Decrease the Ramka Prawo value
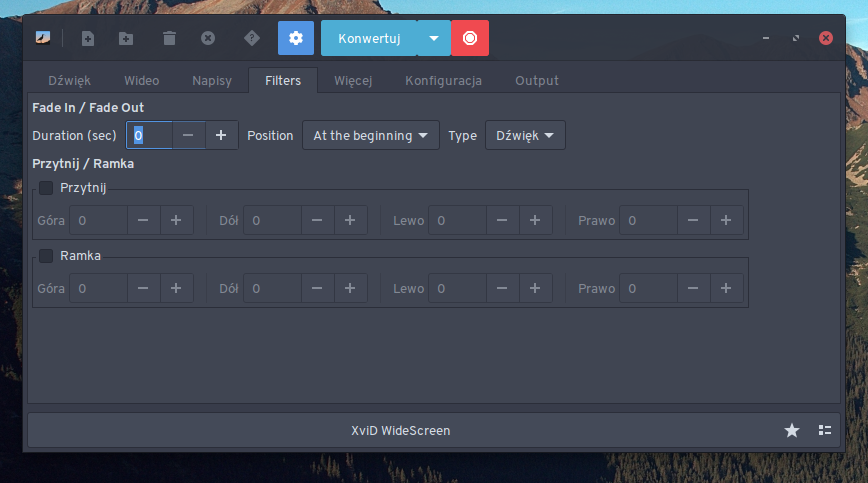 693,288
